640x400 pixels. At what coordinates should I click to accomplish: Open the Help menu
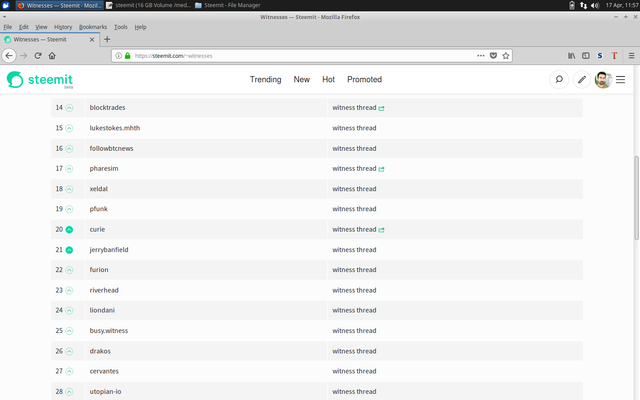tap(140, 27)
